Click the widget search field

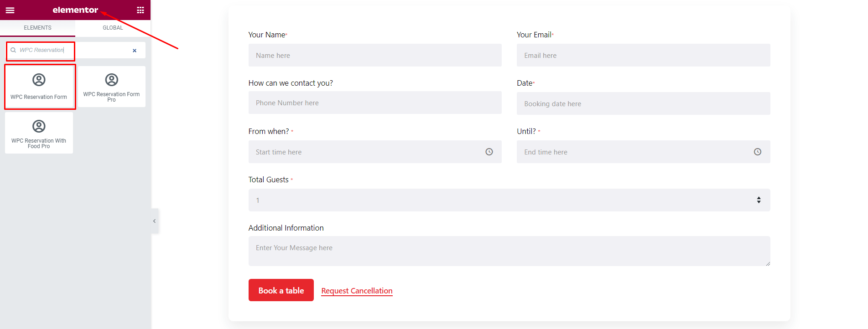click(x=75, y=50)
